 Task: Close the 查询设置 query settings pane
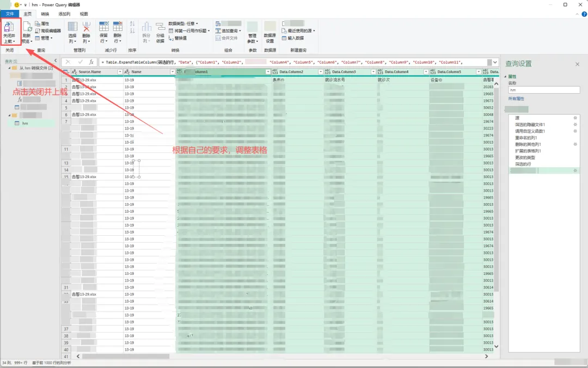click(x=577, y=64)
